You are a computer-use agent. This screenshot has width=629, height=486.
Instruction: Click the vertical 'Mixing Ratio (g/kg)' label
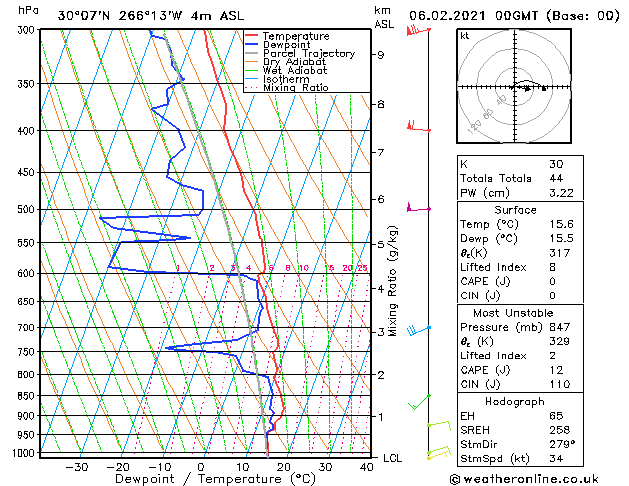pyautogui.click(x=393, y=281)
